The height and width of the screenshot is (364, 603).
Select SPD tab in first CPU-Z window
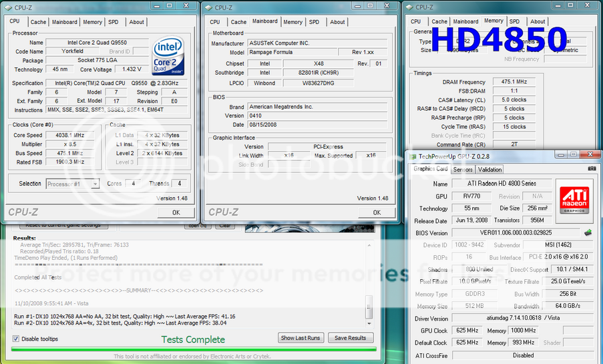click(x=114, y=22)
